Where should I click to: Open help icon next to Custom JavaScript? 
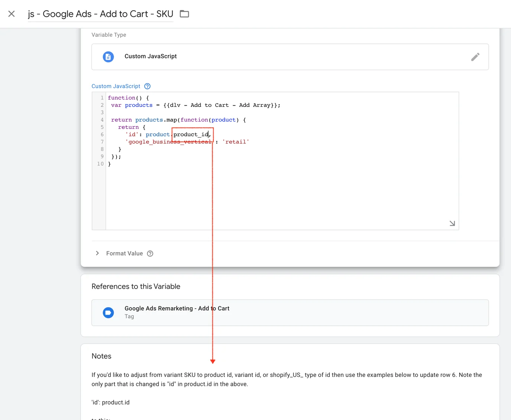point(147,86)
